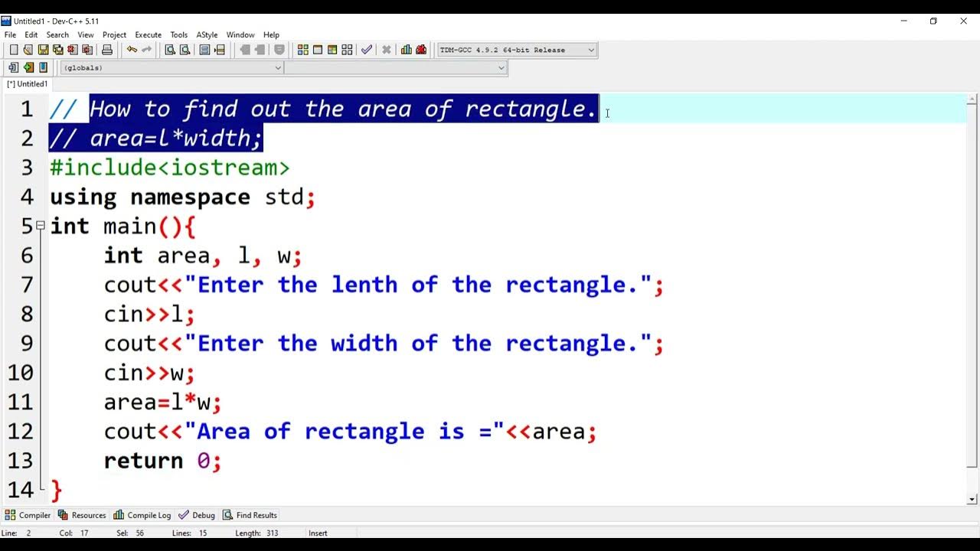
Task: Click the red Delete profiling information icon
Action: (421, 50)
